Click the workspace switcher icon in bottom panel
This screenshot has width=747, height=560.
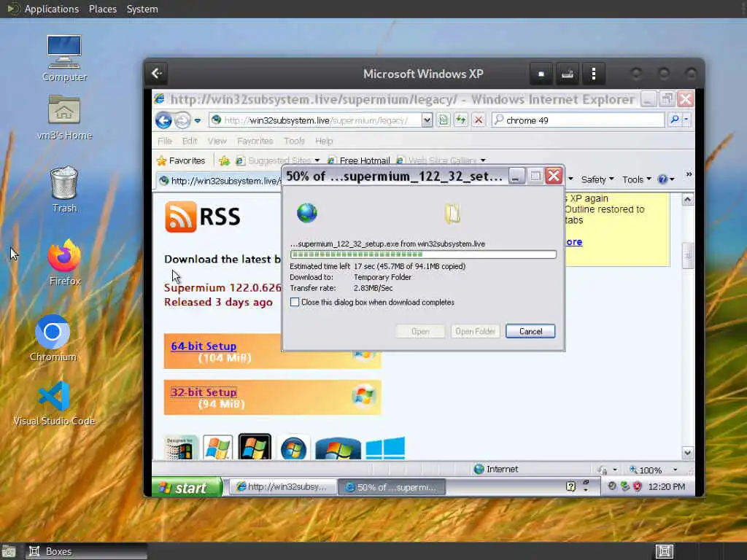[664, 551]
